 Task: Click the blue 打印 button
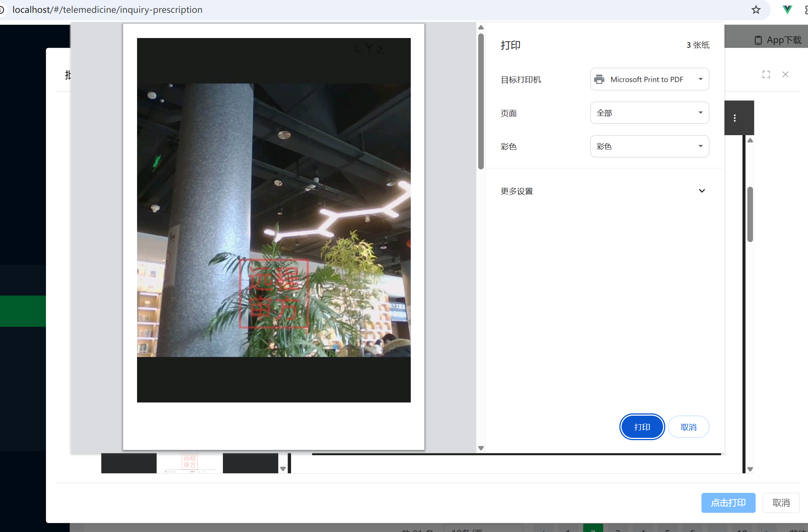coord(642,427)
